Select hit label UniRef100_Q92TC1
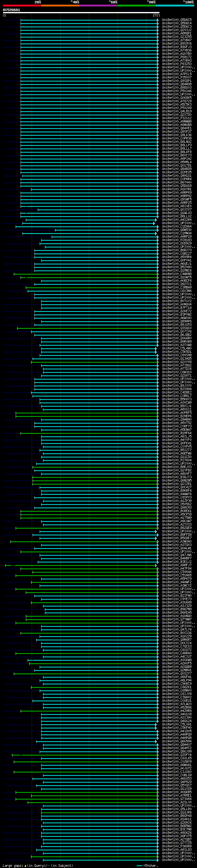 (x=176, y=284)
